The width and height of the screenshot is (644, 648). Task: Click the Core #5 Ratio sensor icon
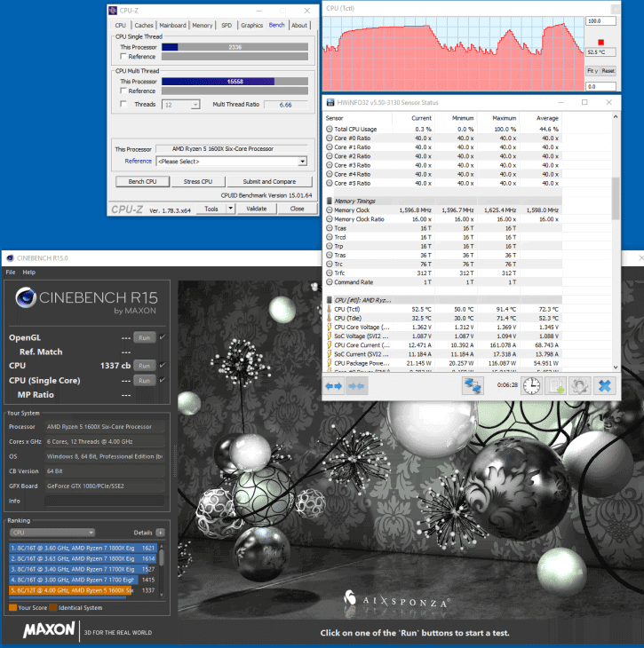coord(330,183)
